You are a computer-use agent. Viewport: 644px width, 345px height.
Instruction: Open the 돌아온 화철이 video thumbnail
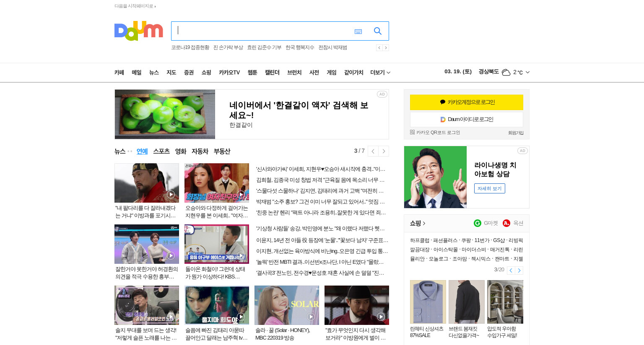(217, 244)
